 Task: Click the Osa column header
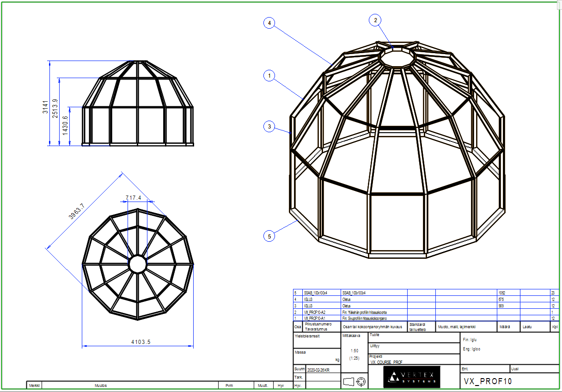(298, 327)
